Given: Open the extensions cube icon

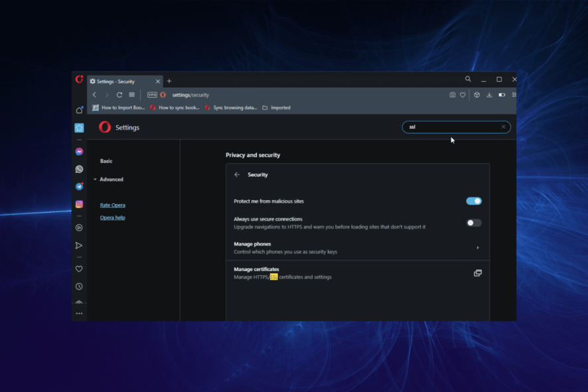Looking at the screenshot, I should coord(477,95).
